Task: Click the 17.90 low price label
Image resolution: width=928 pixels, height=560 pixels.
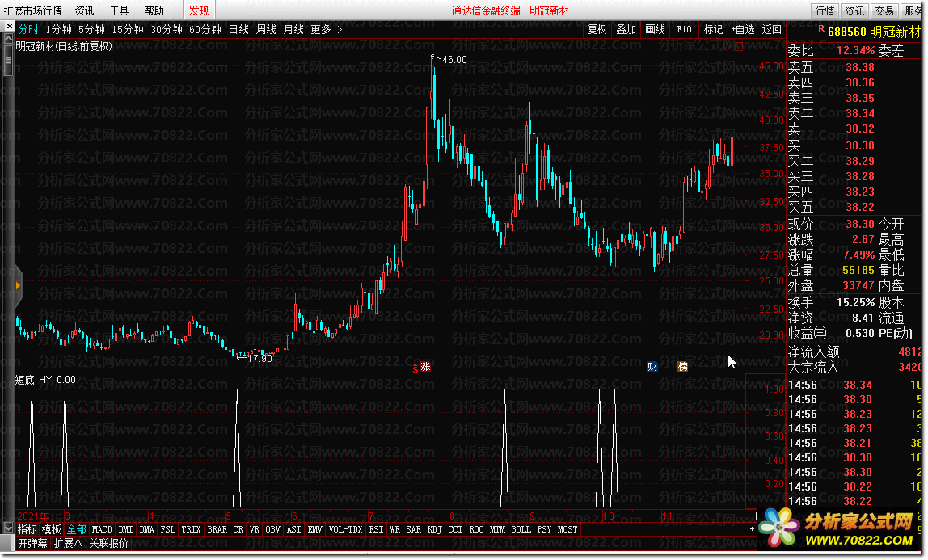Action: (259, 358)
